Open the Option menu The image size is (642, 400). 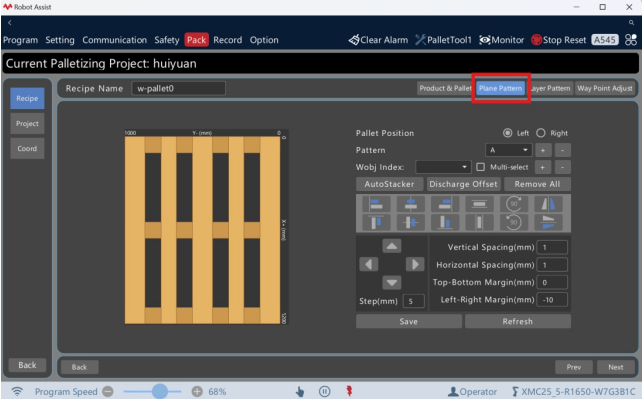(x=264, y=40)
